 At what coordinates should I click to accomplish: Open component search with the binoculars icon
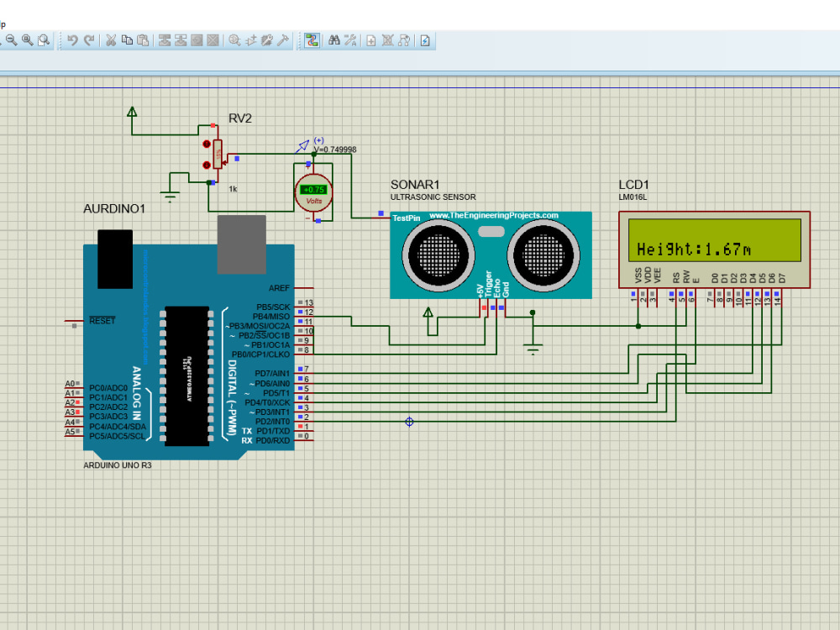pyautogui.click(x=334, y=39)
